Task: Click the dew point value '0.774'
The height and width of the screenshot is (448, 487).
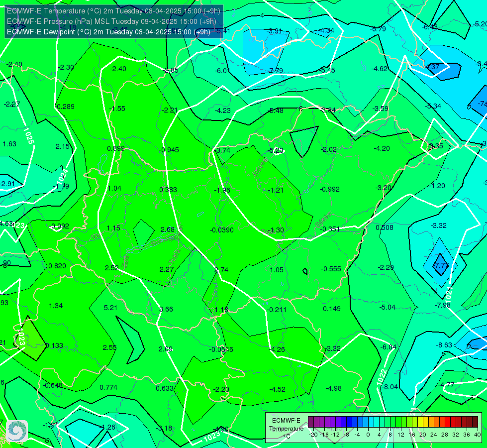Action: (109, 387)
